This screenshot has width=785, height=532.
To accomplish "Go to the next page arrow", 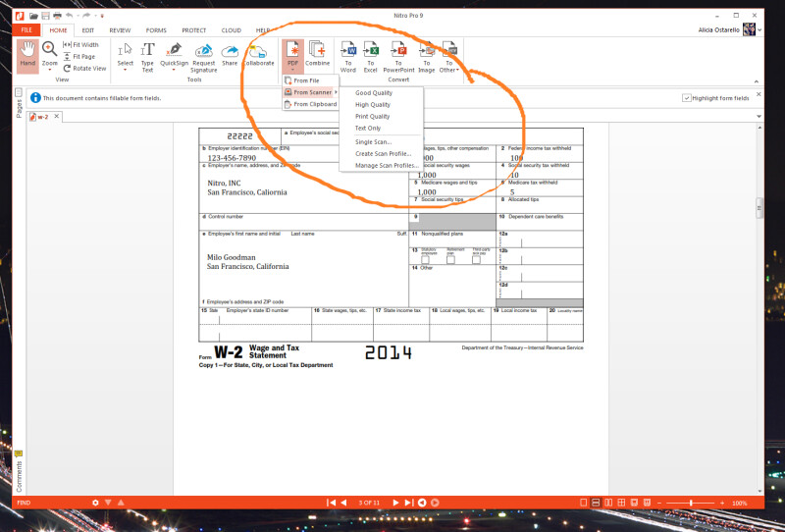I will (395, 503).
